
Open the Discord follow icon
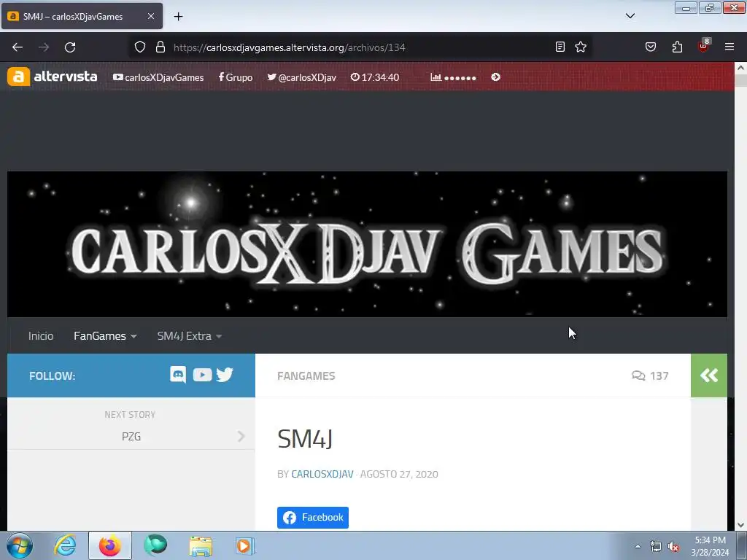(178, 375)
